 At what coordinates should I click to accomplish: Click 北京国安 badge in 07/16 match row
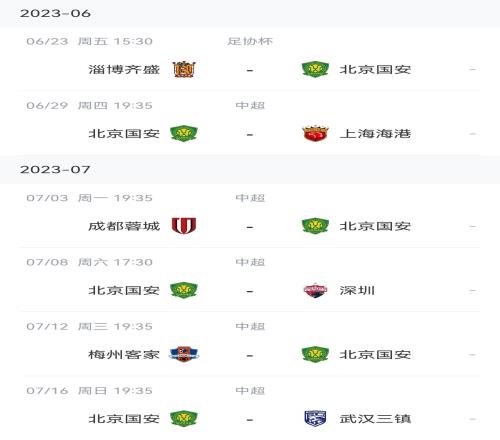point(184,418)
